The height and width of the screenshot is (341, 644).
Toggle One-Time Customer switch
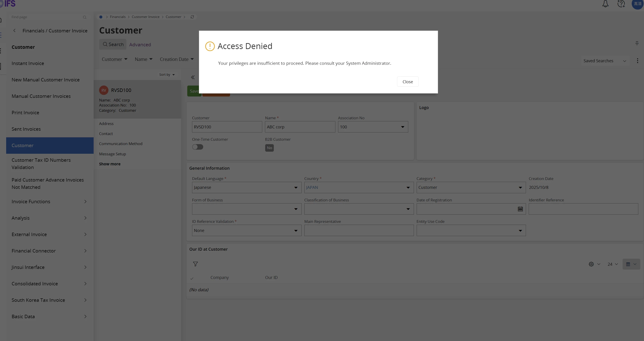click(198, 147)
